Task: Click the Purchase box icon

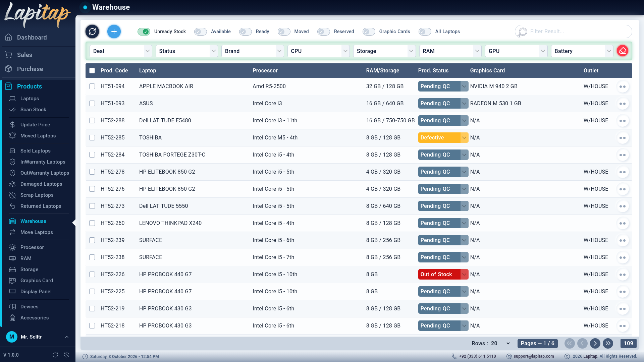Action: (x=9, y=69)
